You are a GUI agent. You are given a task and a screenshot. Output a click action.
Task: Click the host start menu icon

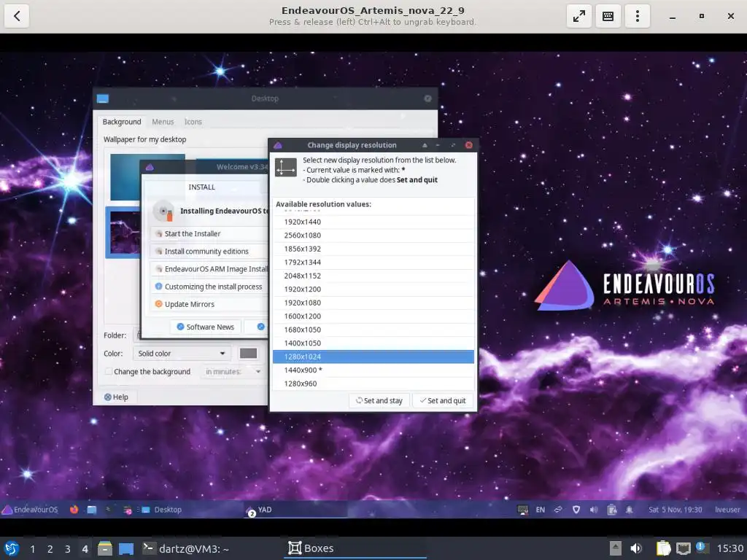[x=12, y=548]
